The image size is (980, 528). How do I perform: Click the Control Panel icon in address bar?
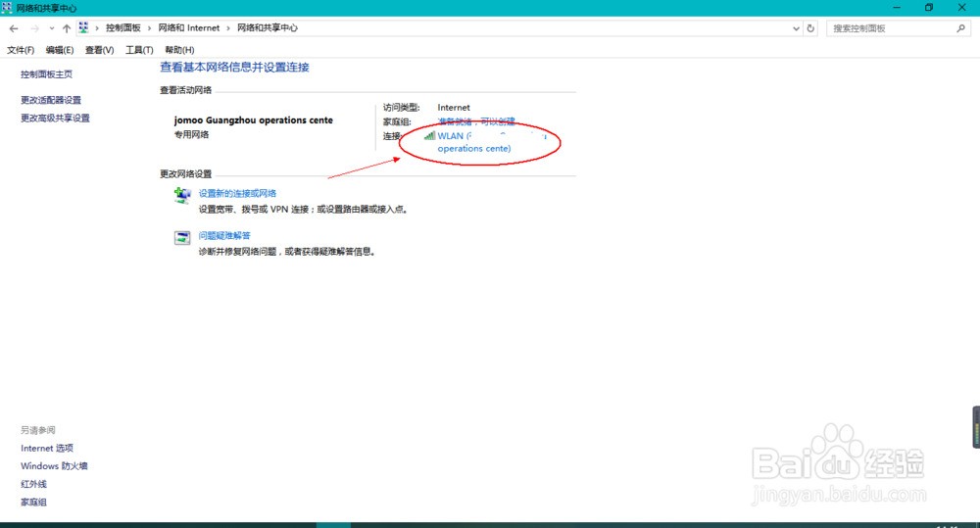[84, 28]
